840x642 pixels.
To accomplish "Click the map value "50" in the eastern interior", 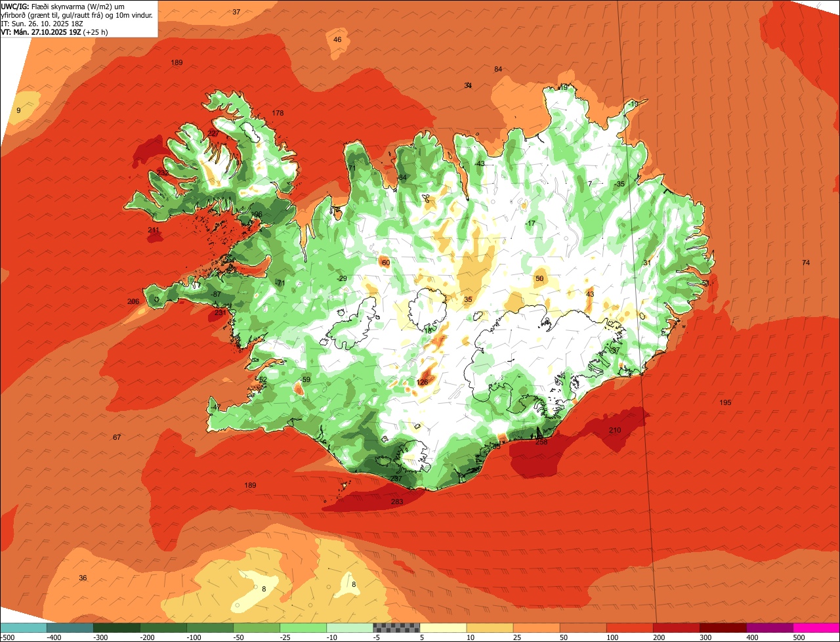I will click(x=539, y=278).
